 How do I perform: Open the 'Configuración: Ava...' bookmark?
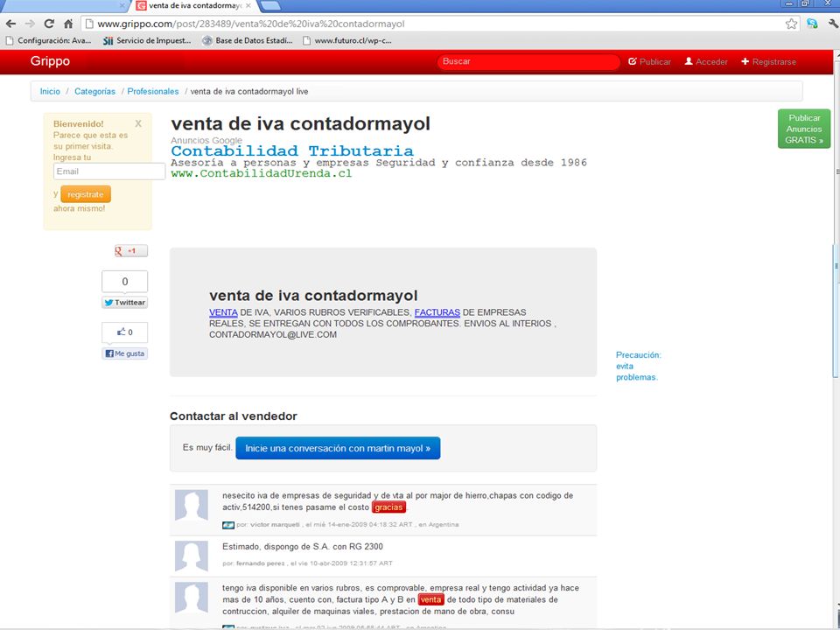pyautogui.click(x=48, y=41)
